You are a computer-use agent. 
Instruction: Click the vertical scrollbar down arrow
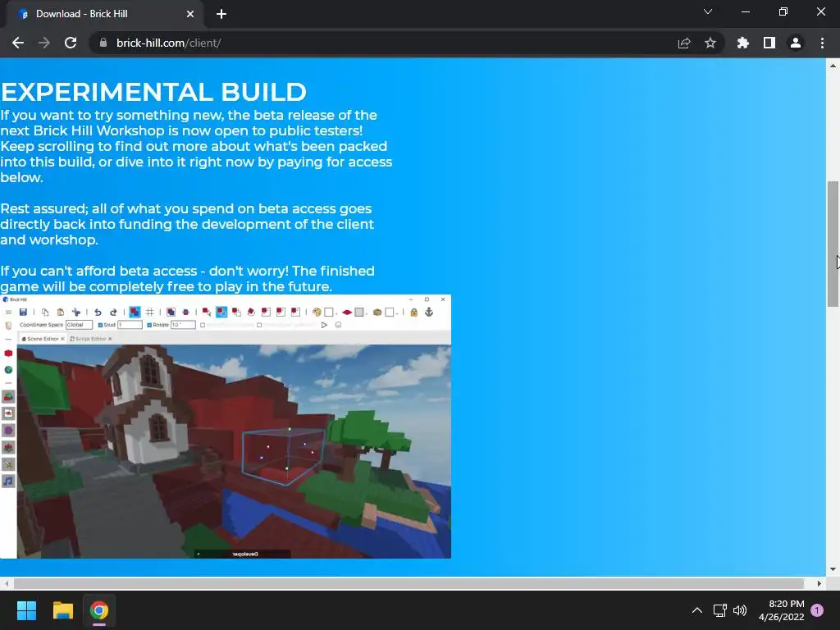point(833,569)
